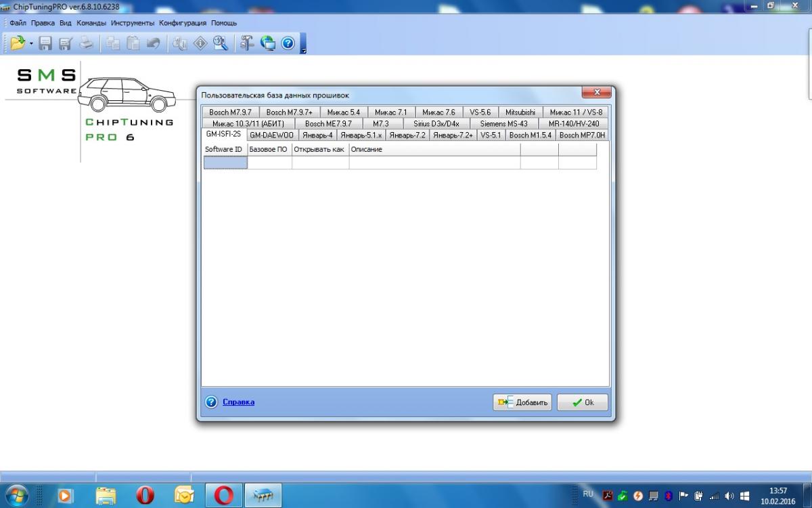The image size is (812, 508).
Task: Open the Помощь menu
Action: [x=224, y=23]
